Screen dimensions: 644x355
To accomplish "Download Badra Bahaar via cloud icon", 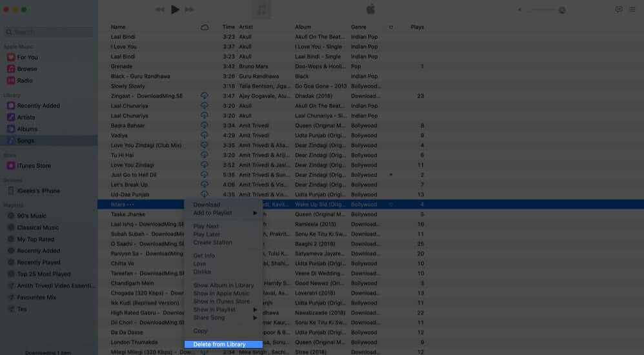I will pos(204,125).
